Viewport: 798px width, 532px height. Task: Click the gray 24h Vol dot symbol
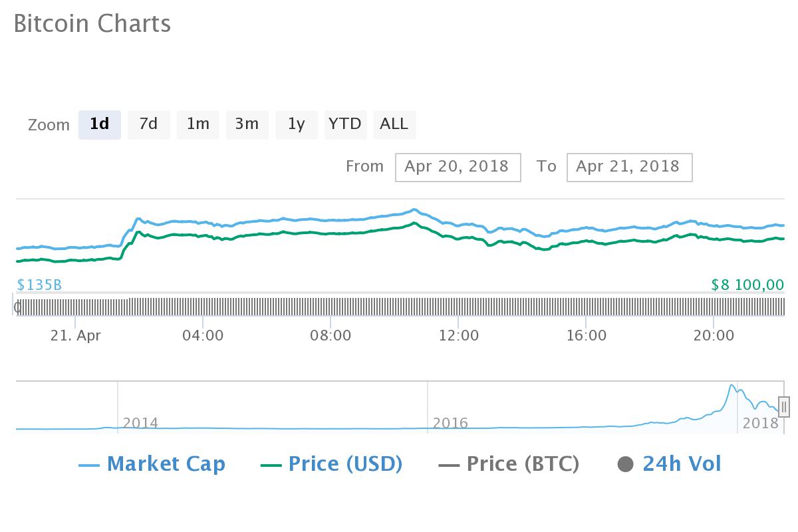click(626, 464)
